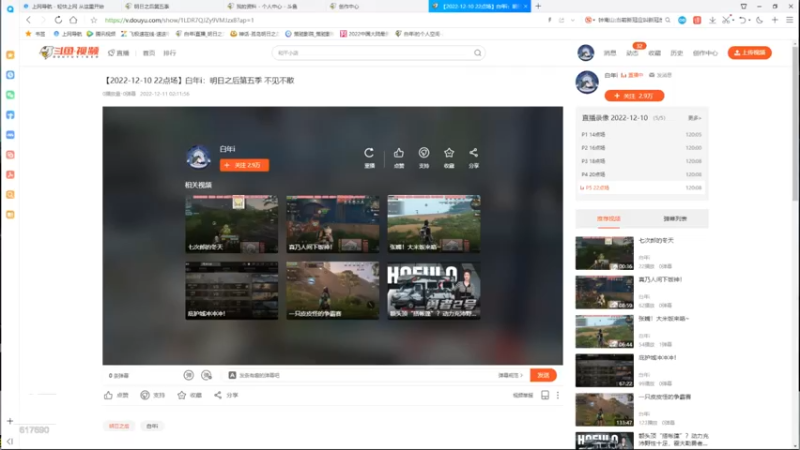Switch to the recommended videos tab
The width and height of the screenshot is (800, 450).
coord(609,219)
